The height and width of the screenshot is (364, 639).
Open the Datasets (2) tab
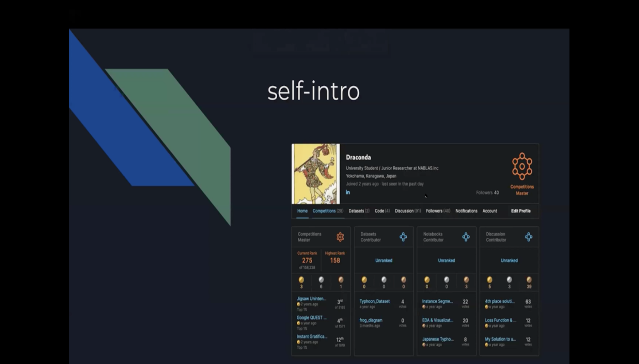tap(359, 211)
